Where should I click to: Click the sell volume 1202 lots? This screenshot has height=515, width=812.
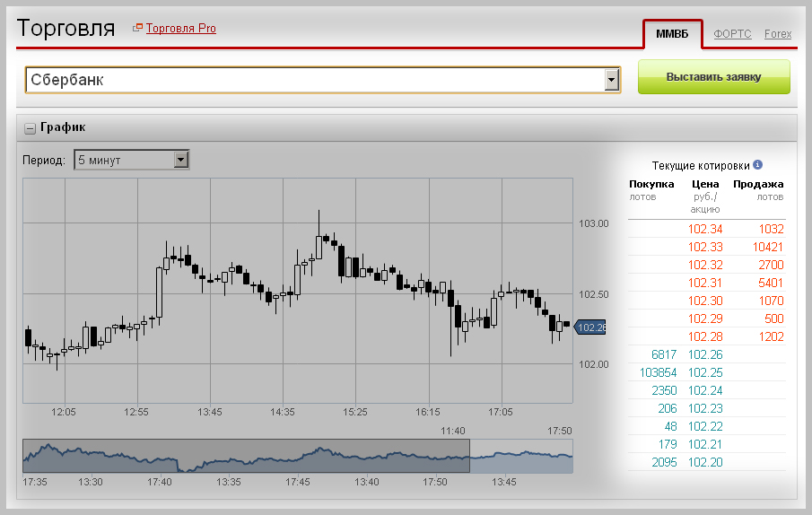(771, 337)
